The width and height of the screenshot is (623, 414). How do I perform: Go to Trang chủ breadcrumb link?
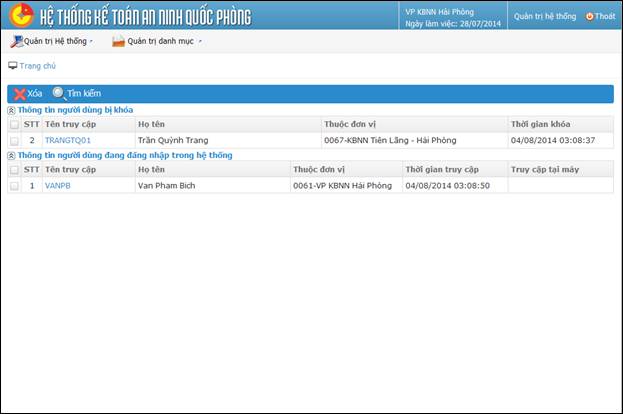pyautogui.click(x=38, y=66)
